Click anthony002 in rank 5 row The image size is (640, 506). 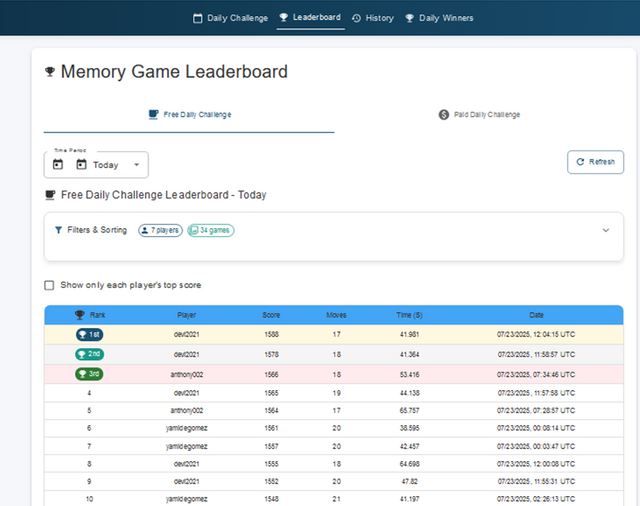187,411
